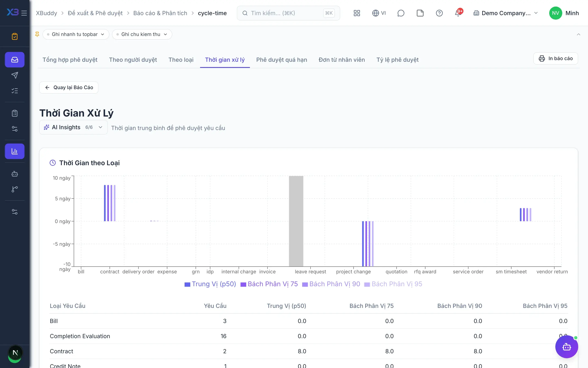Open the Demo Company selector dropdown
Image resolution: width=588 pixels, height=368 pixels.
[x=505, y=13]
